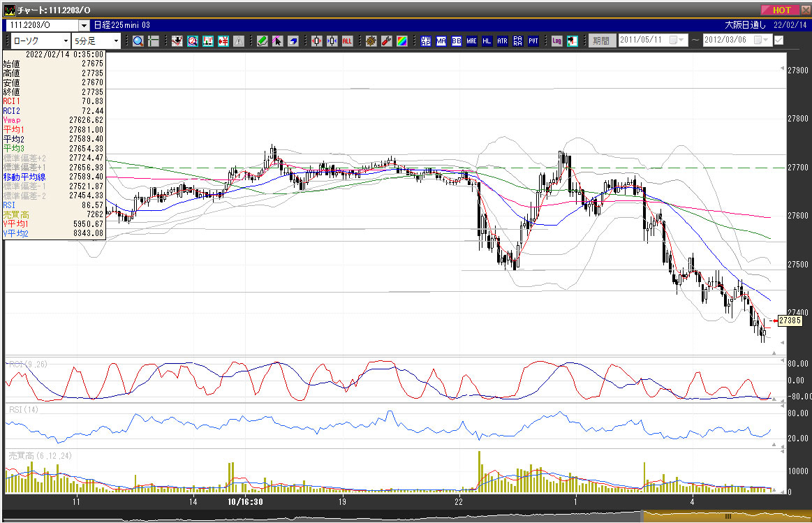Click the HOT button in title bar

click(x=781, y=10)
